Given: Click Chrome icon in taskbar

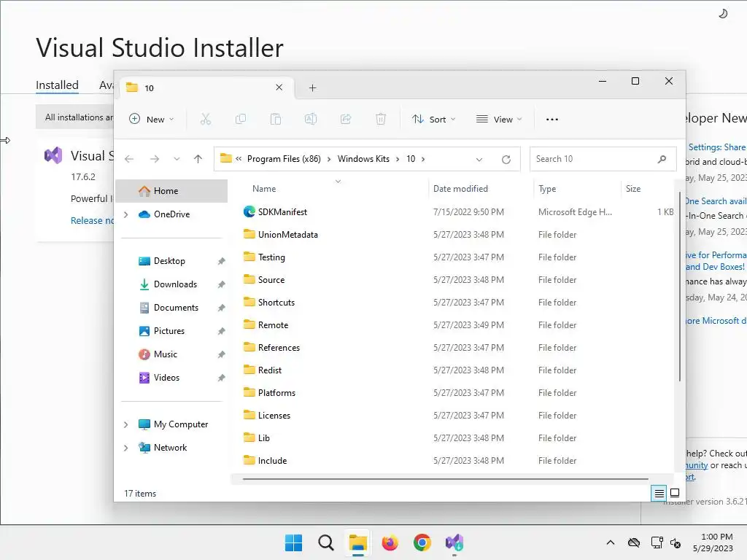Looking at the screenshot, I should (x=422, y=542).
